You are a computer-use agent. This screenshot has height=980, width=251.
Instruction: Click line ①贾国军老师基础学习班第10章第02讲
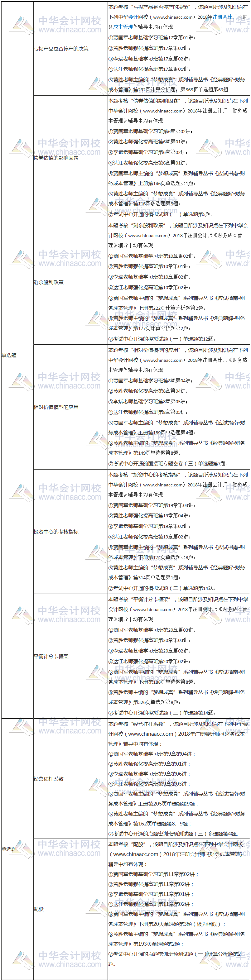pyautogui.click(x=152, y=256)
